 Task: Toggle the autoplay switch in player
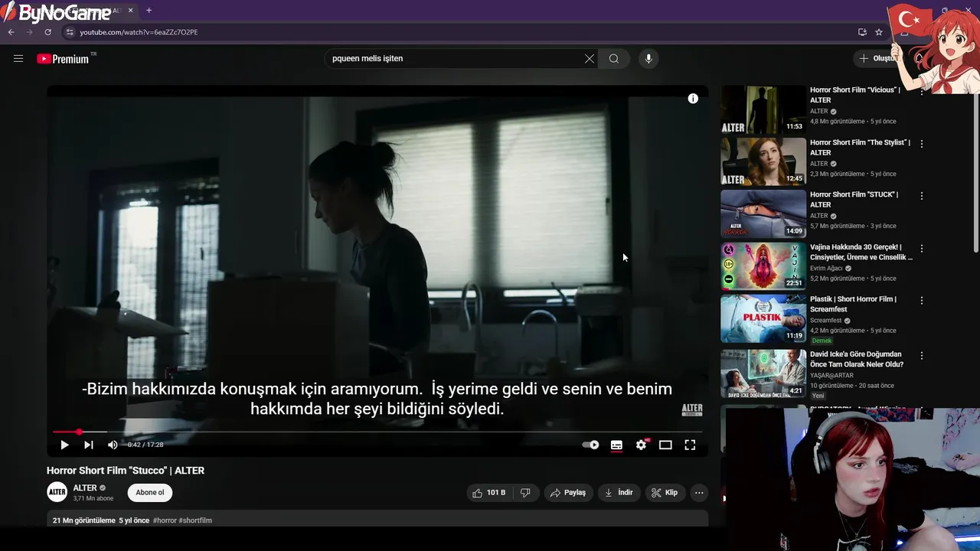click(x=591, y=445)
